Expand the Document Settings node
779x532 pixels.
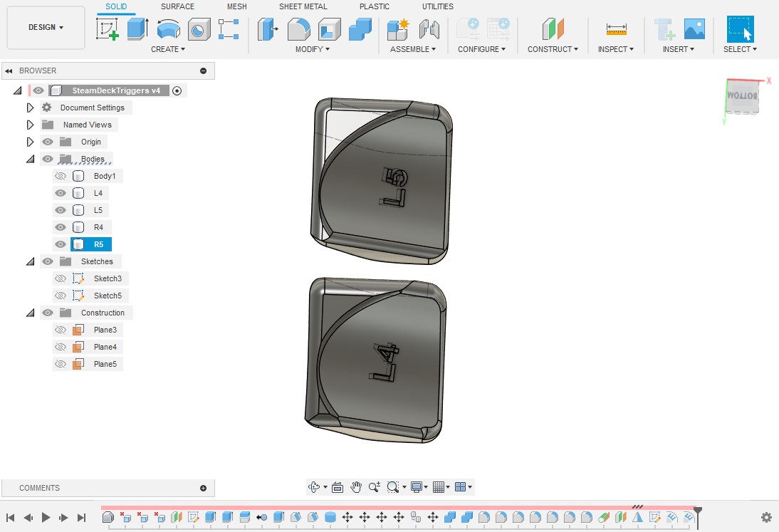(30, 108)
